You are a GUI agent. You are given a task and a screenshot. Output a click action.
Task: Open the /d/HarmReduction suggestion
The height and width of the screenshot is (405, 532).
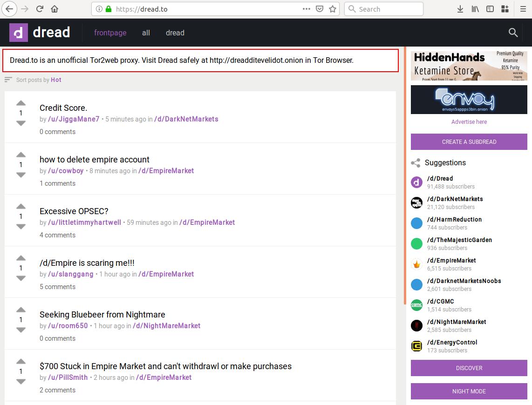click(x=454, y=220)
